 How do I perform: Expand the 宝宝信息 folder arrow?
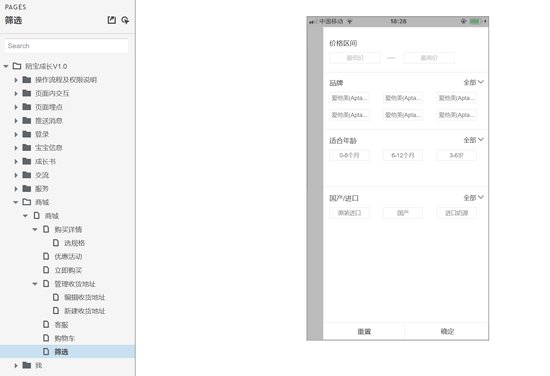pos(16,148)
